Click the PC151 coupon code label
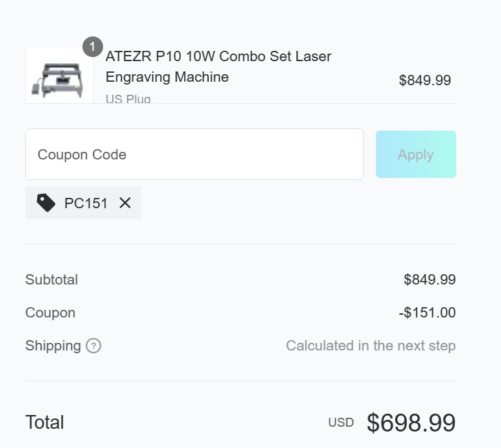Viewport: 501px width, 448px height. pos(86,203)
